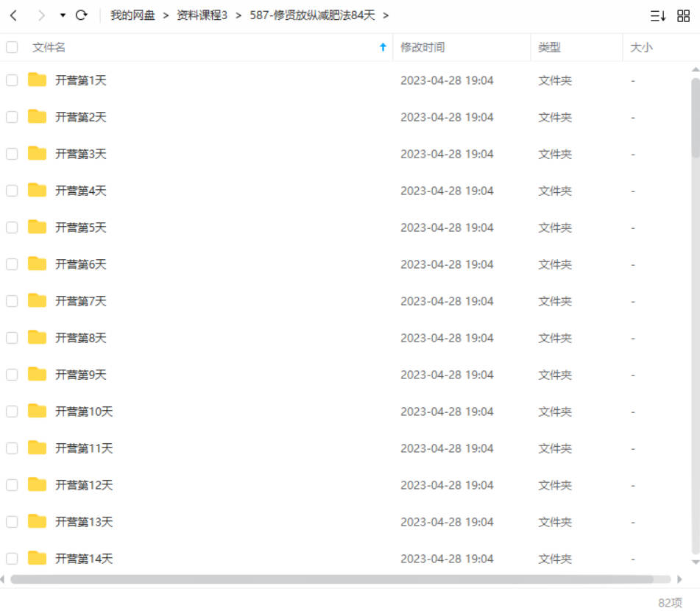The width and height of the screenshot is (700, 611).
Task: Click the horizontal scrollbar thumb
Action: [332, 579]
